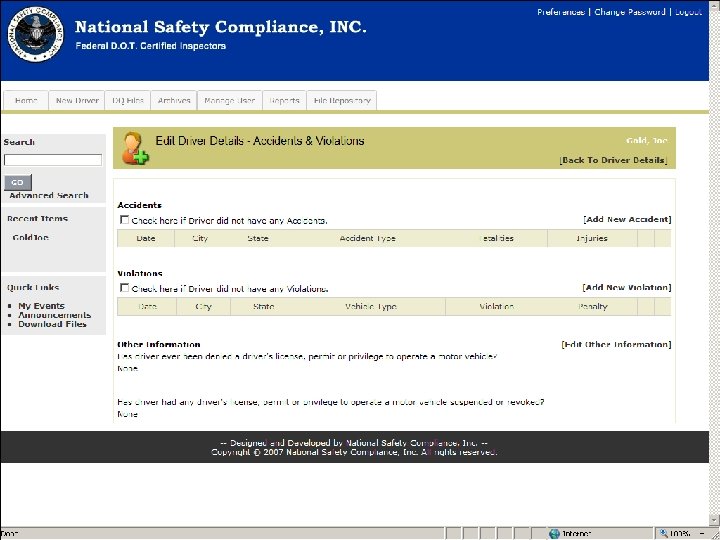This screenshot has width=720, height=540.
Task: Open Edit Other Information link
Action: [x=616, y=344]
